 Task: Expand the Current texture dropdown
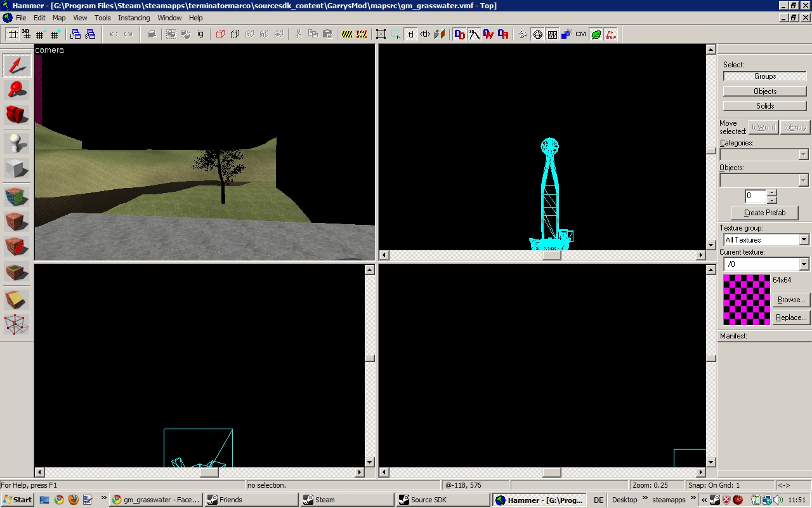point(804,264)
